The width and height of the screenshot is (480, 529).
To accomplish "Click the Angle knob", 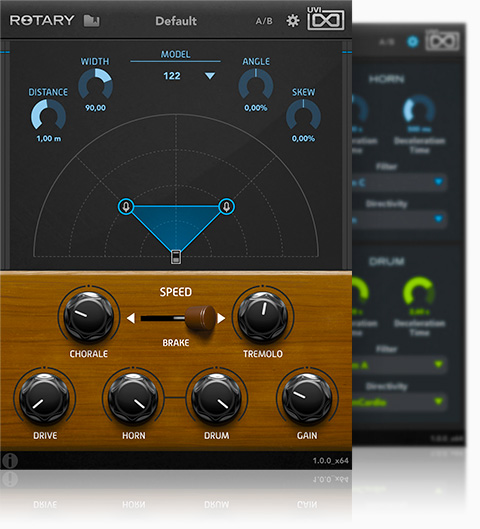I will pos(256,84).
